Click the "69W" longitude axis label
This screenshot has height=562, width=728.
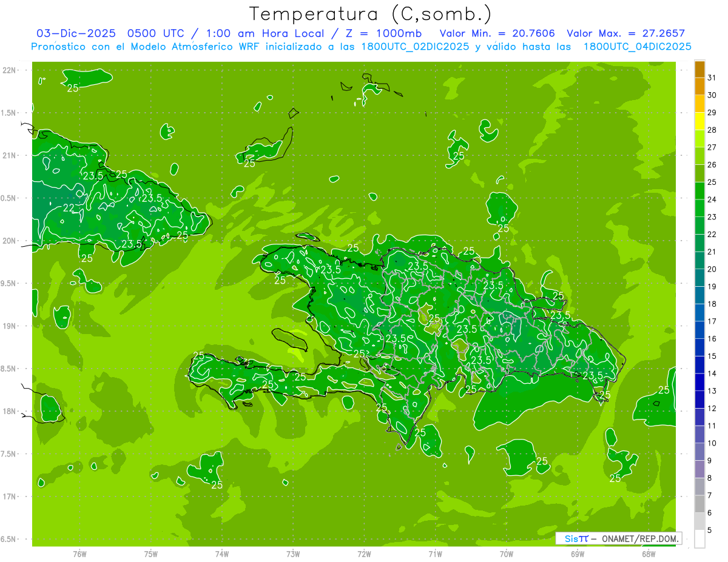point(578,554)
